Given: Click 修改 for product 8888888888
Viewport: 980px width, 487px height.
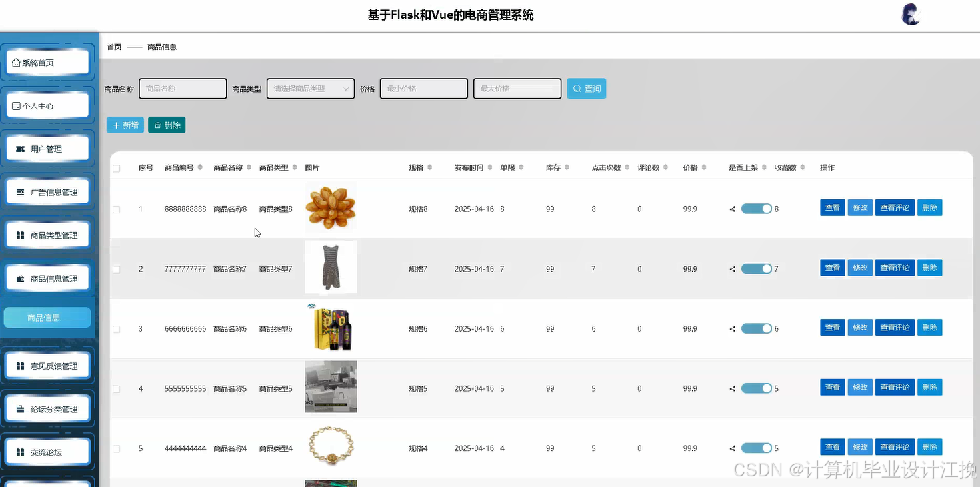Looking at the screenshot, I should pyautogui.click(x=860, y=208).
